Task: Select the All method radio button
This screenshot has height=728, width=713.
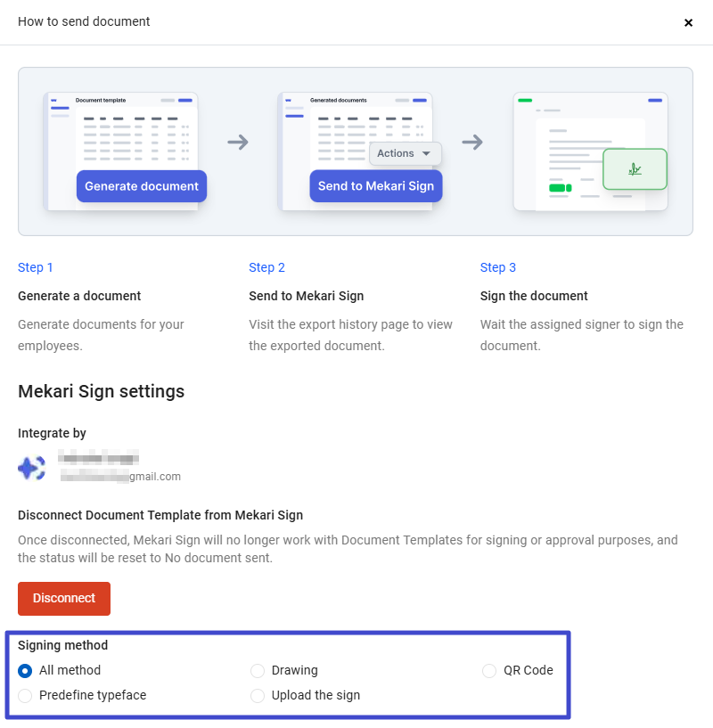Action: point(25,670)
